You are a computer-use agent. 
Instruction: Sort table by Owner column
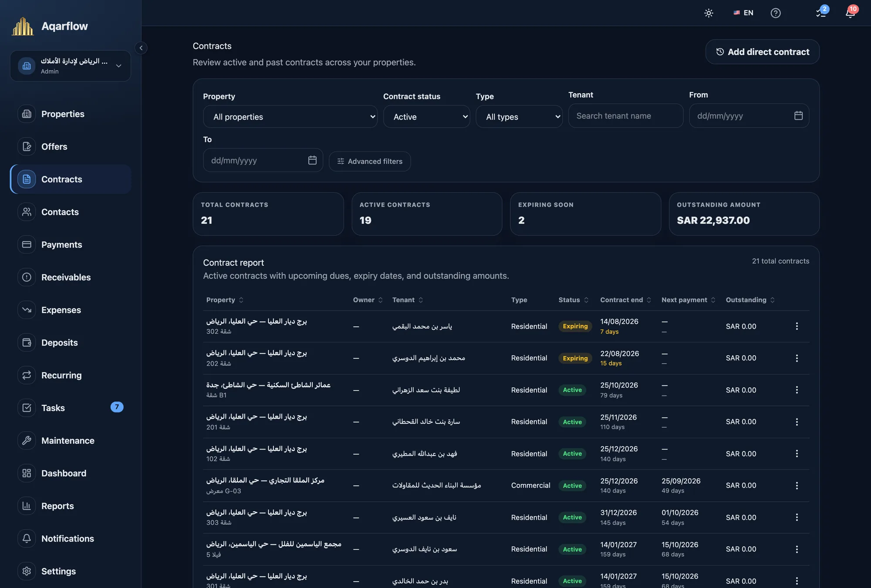(368, 300)
